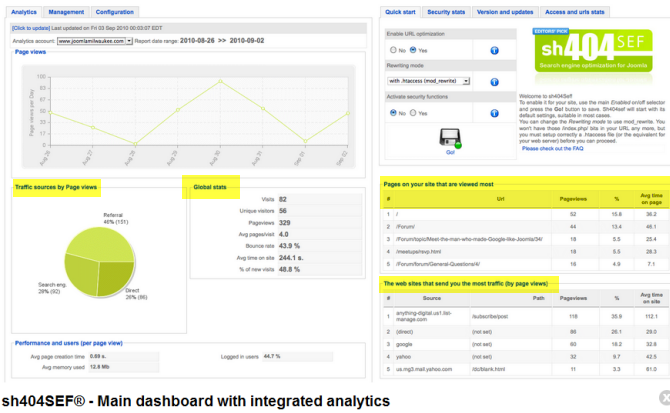Screen dimensions: 670x413
Task: Open Version and updates tab
Action: [505, 12]
